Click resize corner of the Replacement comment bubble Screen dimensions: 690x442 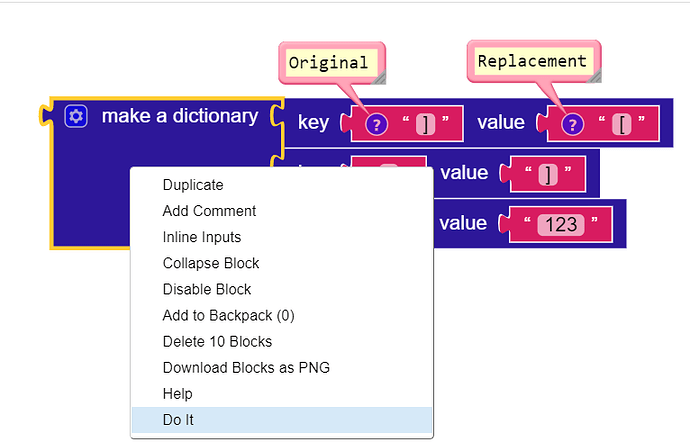click(x=592, y=74)
